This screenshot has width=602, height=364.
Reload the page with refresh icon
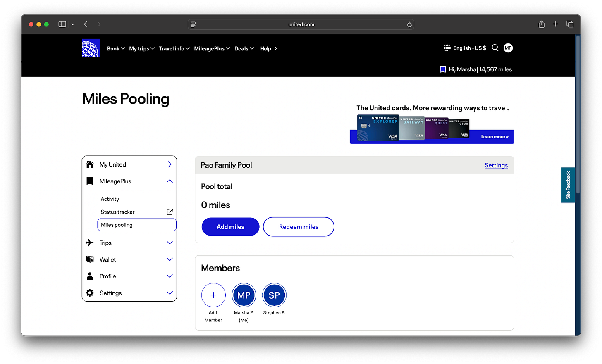[x=409, y=24]
